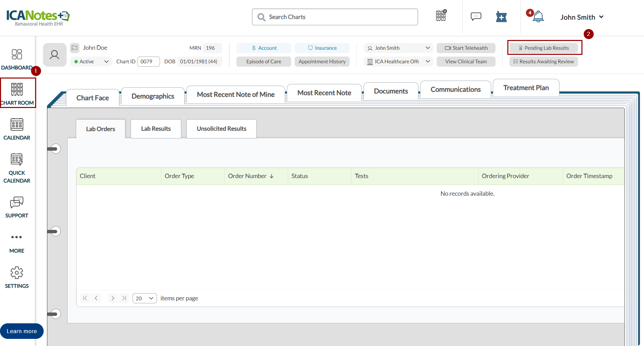Click the Order Timestamp column header
Screen dimensions: 644x346
tap(594, 176)
